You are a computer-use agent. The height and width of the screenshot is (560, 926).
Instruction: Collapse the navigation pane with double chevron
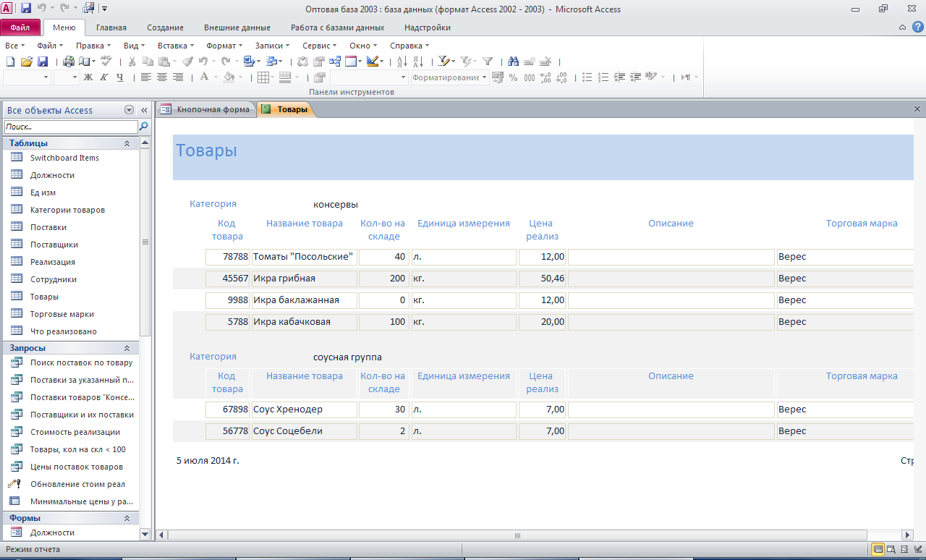tap(144, 110)
